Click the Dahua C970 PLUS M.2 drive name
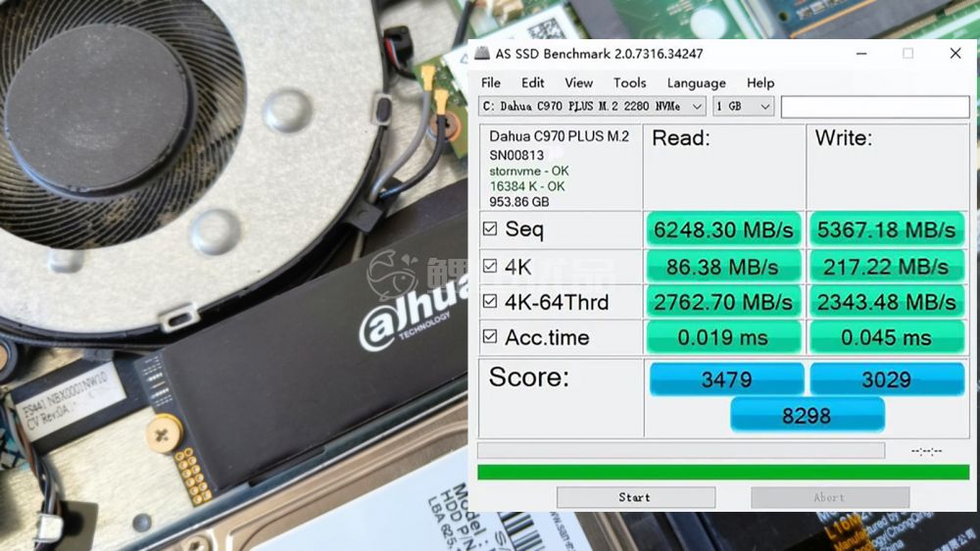Viewport: 980px width, 551px height. click(x=559, y=136)
